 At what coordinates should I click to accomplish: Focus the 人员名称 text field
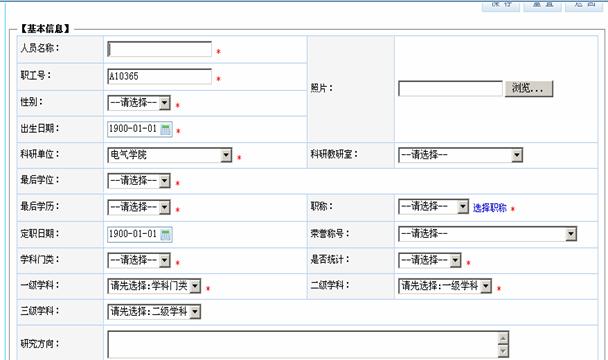click(x=159, y=49)
